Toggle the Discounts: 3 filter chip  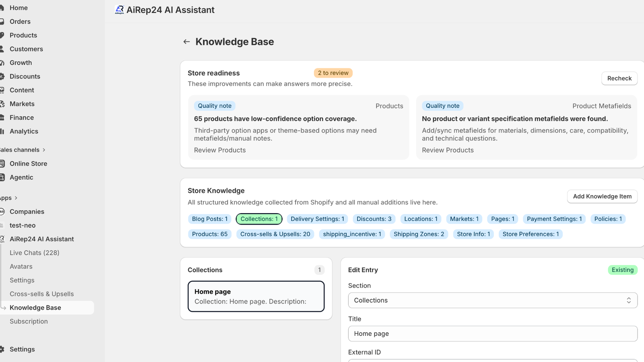374,219
